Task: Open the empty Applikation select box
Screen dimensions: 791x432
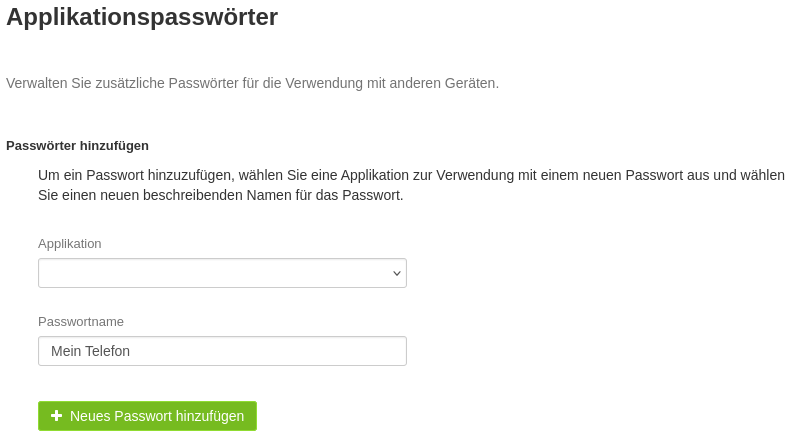Action: coord(222,273)
